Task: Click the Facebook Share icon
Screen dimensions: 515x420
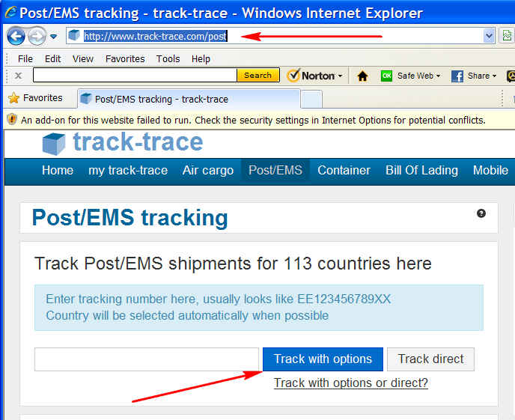Action: click(x=457, y=76)
